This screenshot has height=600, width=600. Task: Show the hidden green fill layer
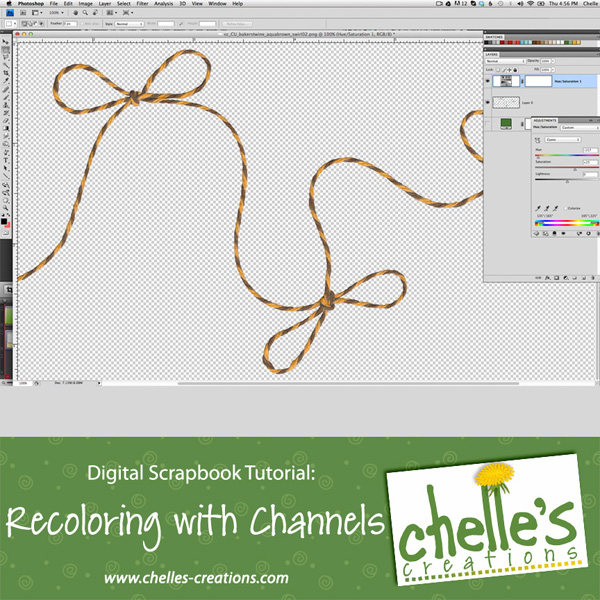(488, 124)
